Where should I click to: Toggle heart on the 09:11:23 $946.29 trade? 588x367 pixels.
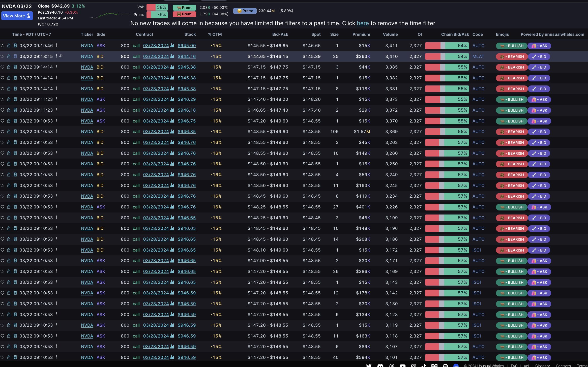click(x=3, y=99)
